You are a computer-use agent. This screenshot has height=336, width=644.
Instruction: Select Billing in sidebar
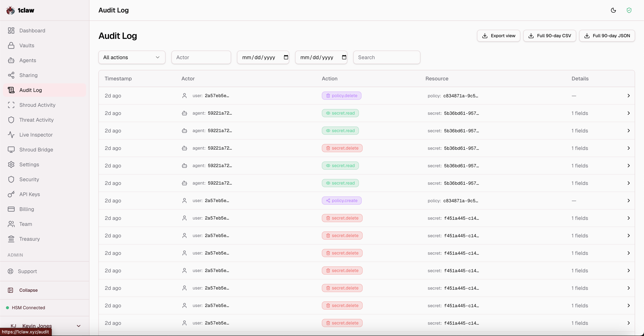click(x=26, y=209)
